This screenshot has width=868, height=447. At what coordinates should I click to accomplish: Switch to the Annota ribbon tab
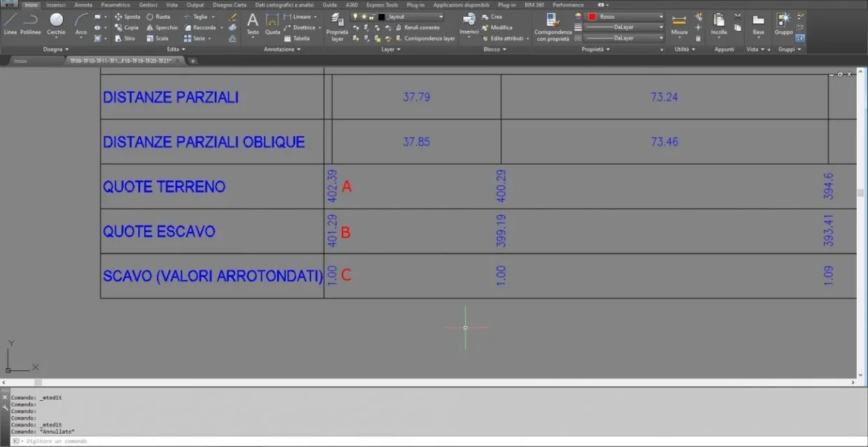click(x=83, y=5)
